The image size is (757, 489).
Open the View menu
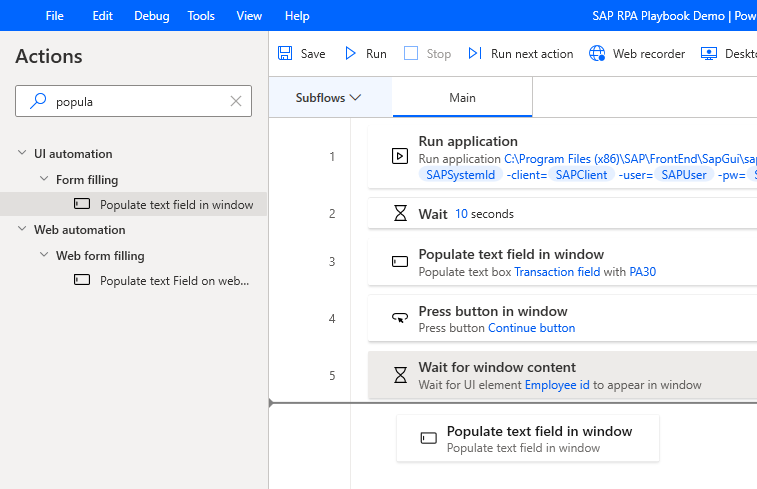tap(249, 16)
